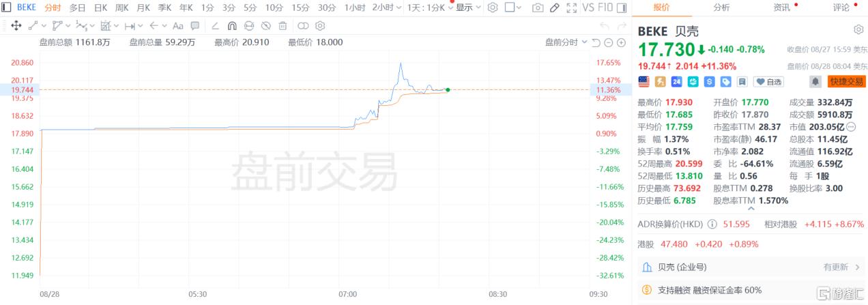The height and width of the screenshot is (305, 868).
Task: Click the price alert bell icon
Action: (x=815, y=81)
